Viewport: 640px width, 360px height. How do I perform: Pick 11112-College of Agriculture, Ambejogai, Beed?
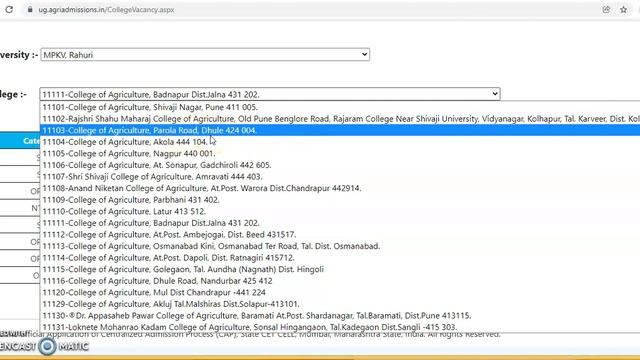[340, 235]
